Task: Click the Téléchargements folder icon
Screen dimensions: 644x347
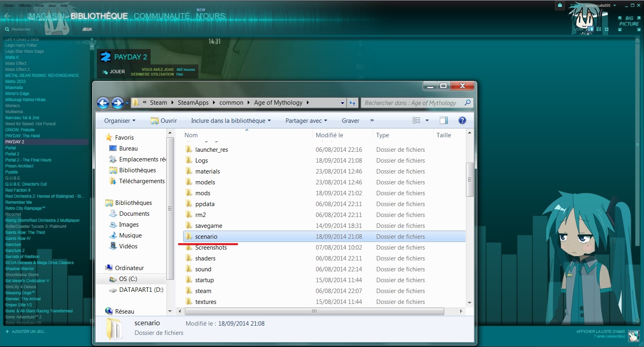Action: click(113, 181)
